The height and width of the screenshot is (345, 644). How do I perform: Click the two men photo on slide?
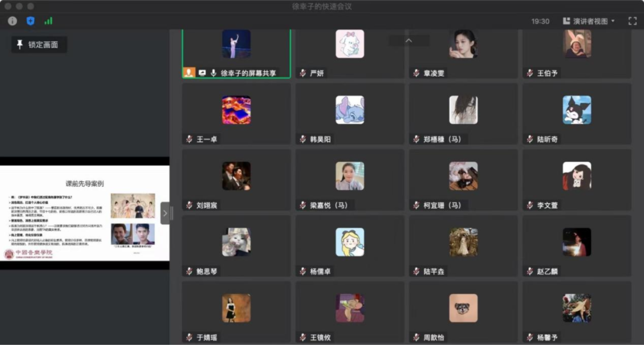133,234
